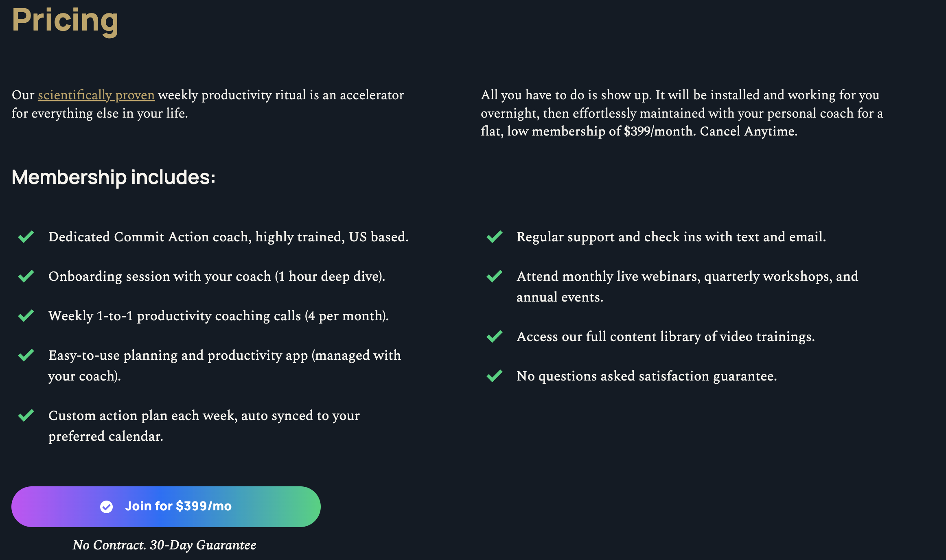Click checkmark next to full content library

(495, 337)
